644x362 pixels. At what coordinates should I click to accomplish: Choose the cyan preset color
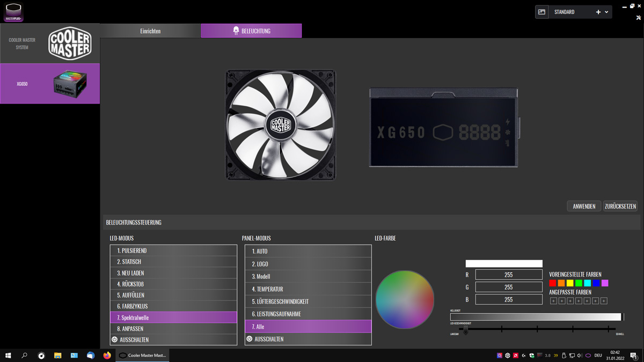click(x=588, y=283)
